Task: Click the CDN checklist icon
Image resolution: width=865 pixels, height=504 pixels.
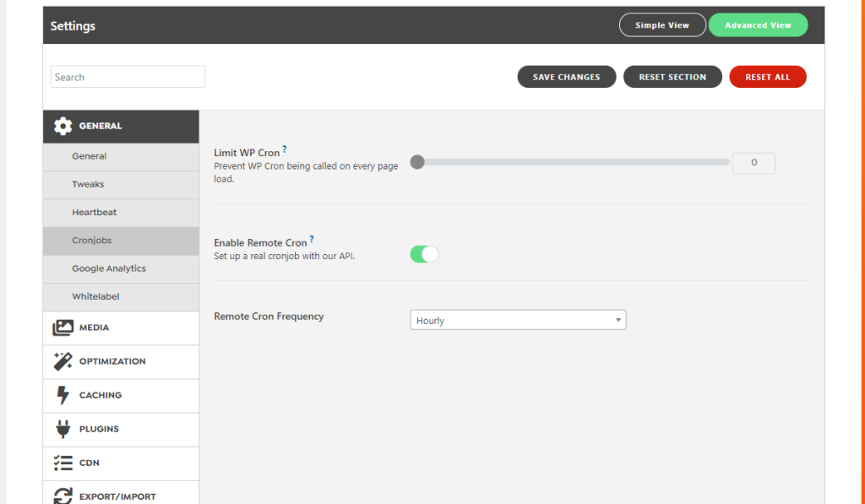Action: click(x=63, y=463)
